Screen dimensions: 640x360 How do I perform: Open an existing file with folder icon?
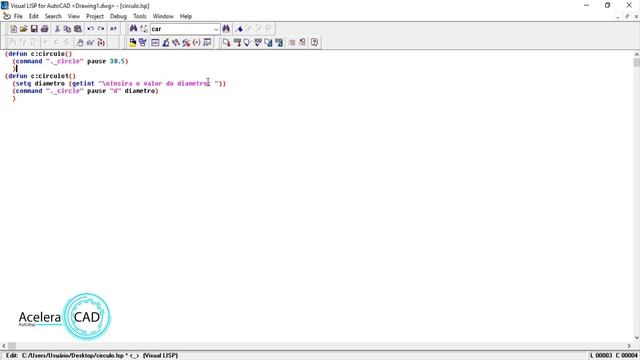coord(24,29)
